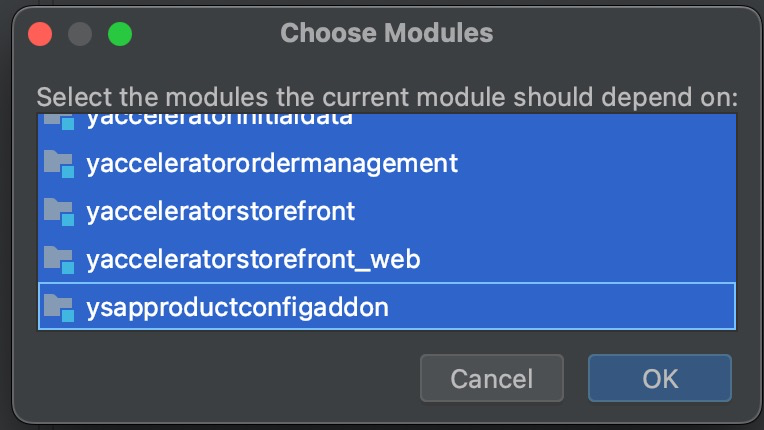The width and height of the screenshot is (764, 430).
Task: Click the yacceleratorstorefront_web module folder icon
Action: [x=59, y=260]
